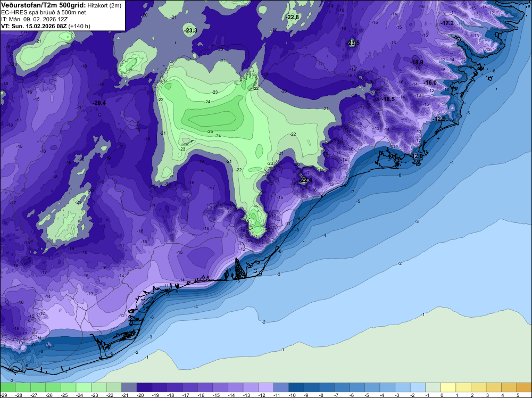Click the bold -22.4 value label
Image resolution: width=532 pixels, height=398 pixels.
click(306, 180)
